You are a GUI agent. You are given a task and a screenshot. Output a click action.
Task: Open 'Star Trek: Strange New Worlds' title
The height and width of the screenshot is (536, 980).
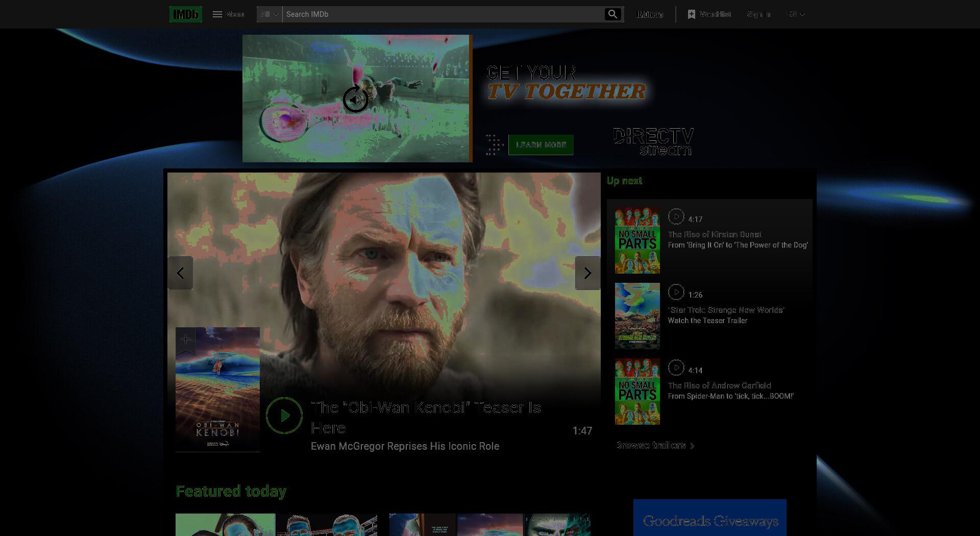[x=726, y=310]
